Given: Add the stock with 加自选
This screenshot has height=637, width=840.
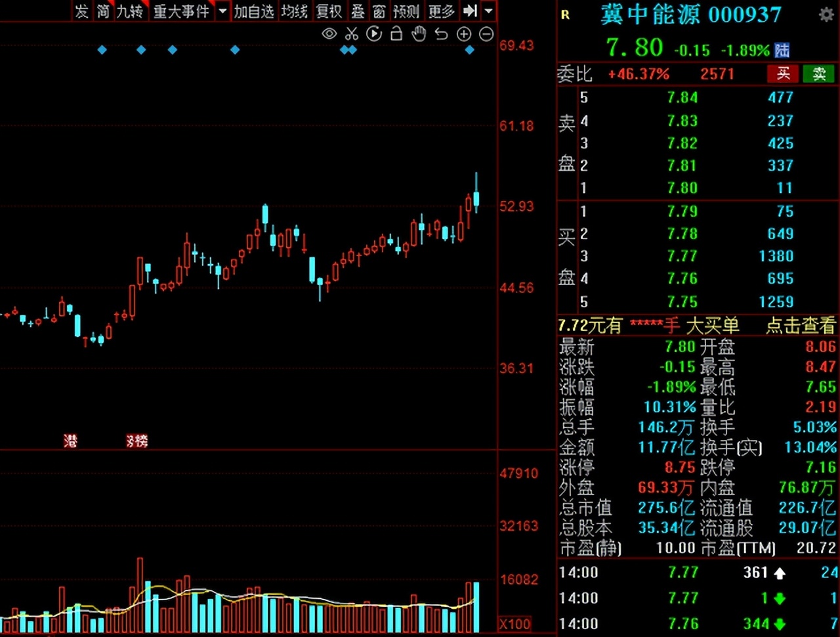Looking at the screenshot, I should click(x=254, y=11).
